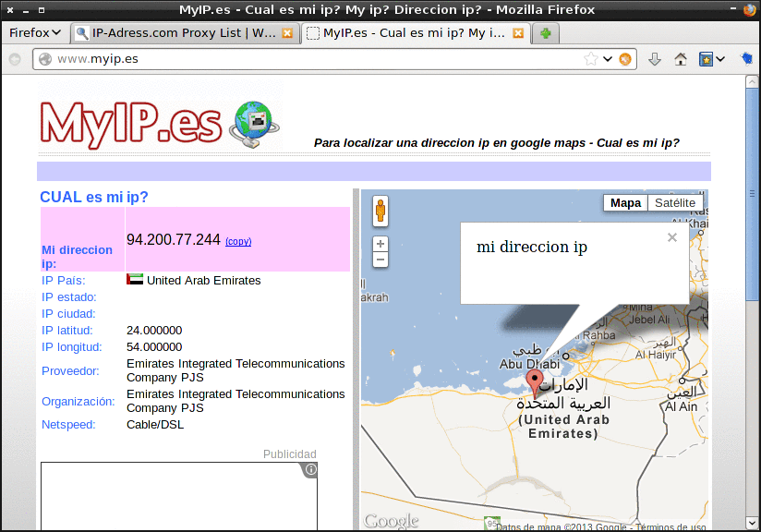This screenshot has height=532, width=761.
Task: Open a new tab with the green plus
Action: [x=546, y=33]
